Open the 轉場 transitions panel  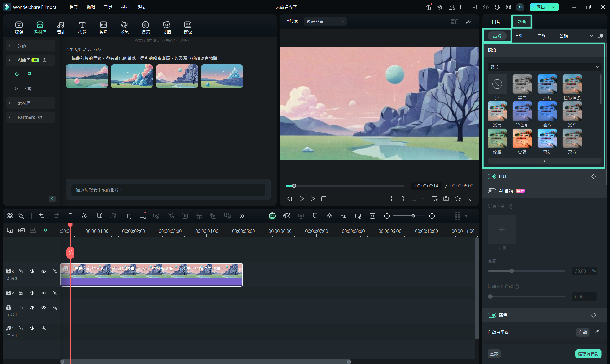coord(103,27)
